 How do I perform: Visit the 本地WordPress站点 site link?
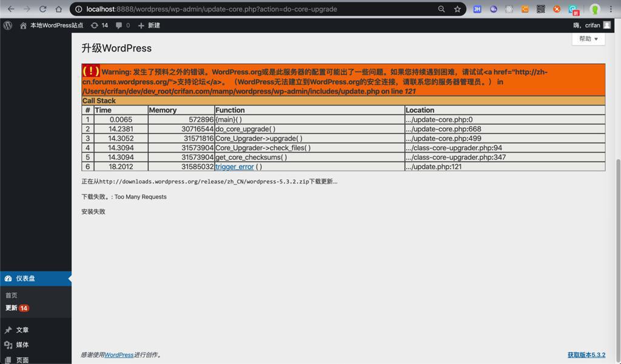52,25
